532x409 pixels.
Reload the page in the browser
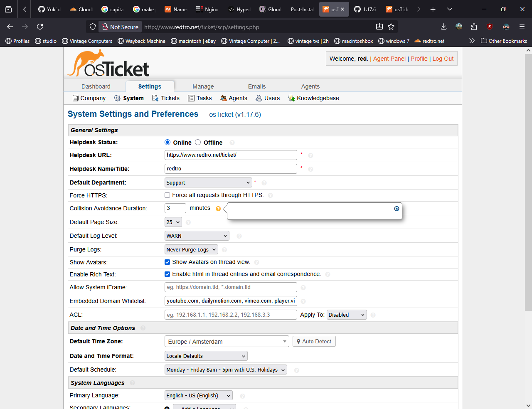[40, 27]
